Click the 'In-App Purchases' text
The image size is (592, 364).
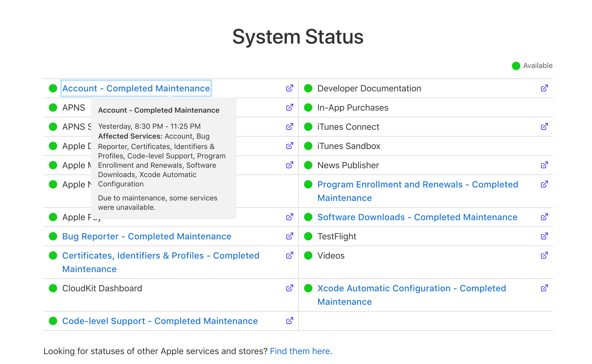coord(353,107)
